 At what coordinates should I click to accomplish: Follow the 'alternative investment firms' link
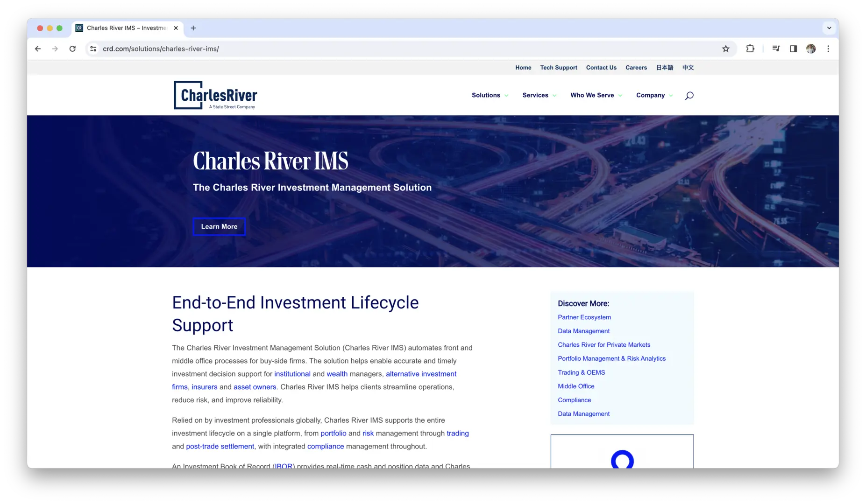pyautogui.click(x=421, y=374)
